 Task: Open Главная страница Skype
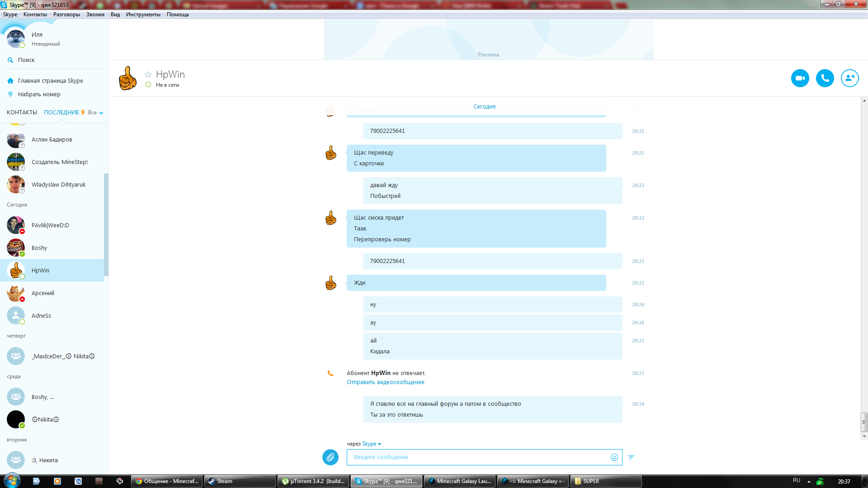(x=50, y=81)
